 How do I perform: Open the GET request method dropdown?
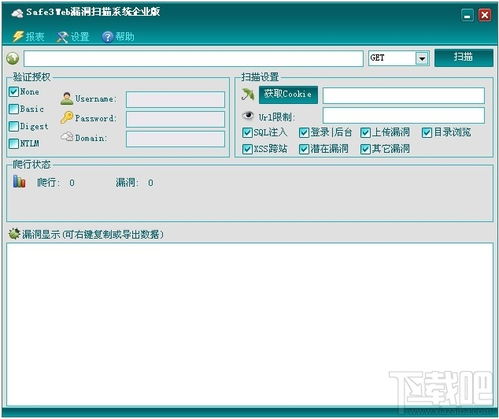click(x=422, y=58)
